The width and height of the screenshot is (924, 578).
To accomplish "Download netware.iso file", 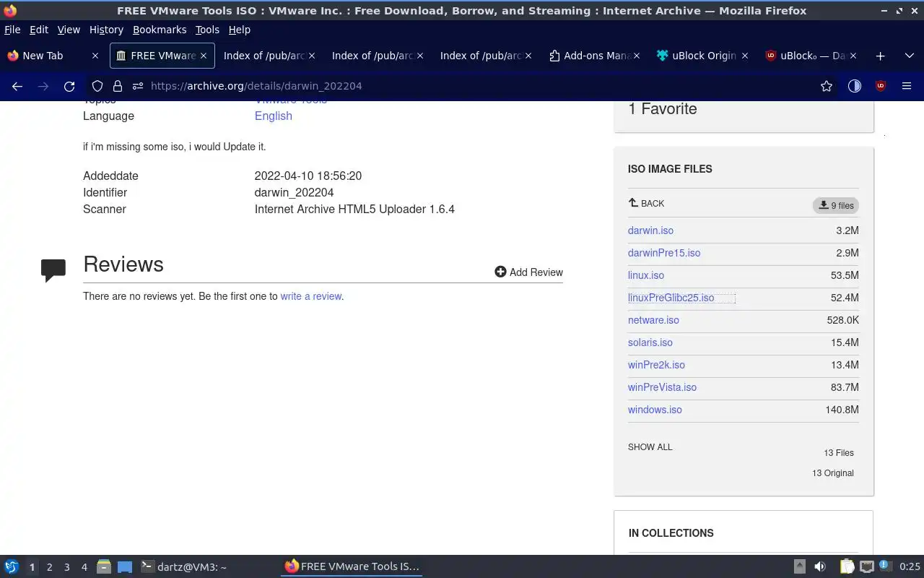I will point(653,320).
